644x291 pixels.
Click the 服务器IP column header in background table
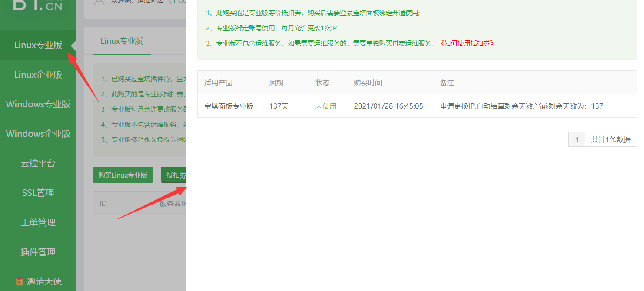click(x=173, y=203)
